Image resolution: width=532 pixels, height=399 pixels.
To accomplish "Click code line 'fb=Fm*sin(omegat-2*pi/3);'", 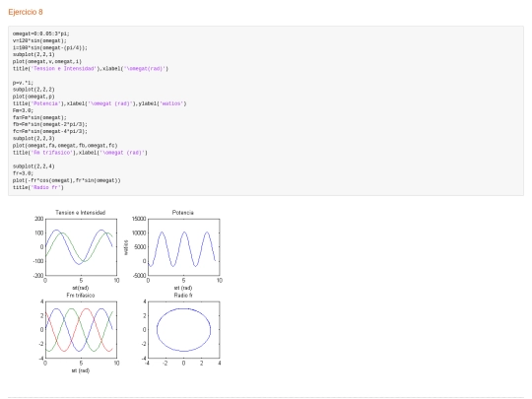I will click(x=50, y=124).
